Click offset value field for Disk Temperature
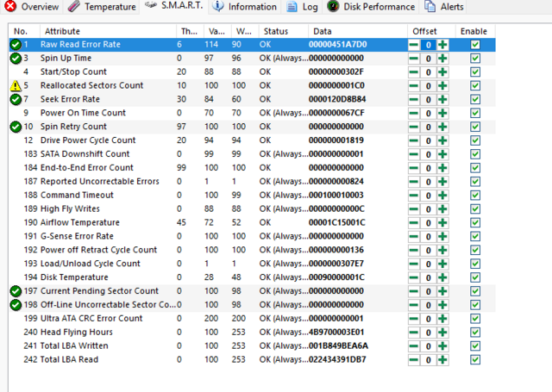 [x=429, y=277]
